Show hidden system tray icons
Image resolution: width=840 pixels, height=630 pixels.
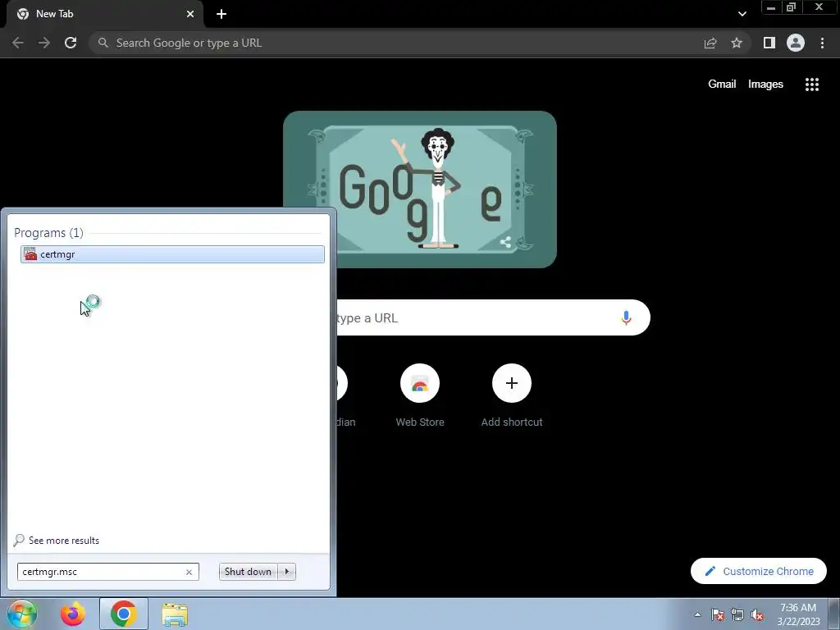coord(697,614)
